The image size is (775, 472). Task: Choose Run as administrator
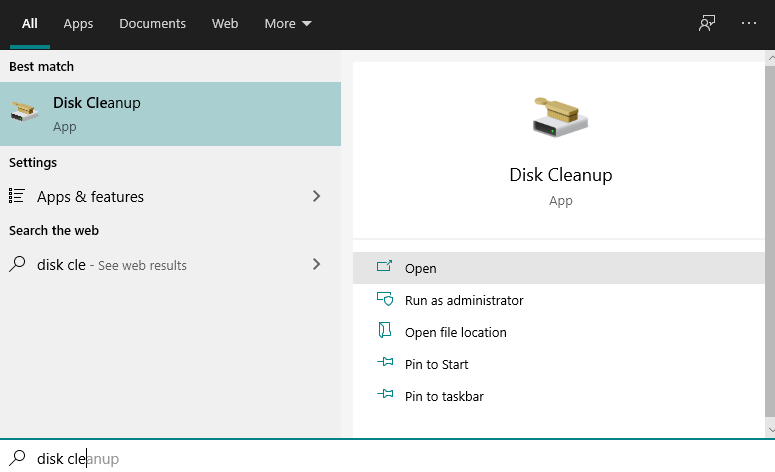pos(559,300)
